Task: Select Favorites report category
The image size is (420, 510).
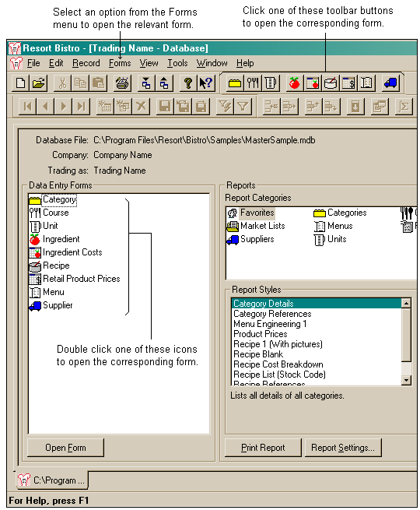Action: [x=250, y=213]
